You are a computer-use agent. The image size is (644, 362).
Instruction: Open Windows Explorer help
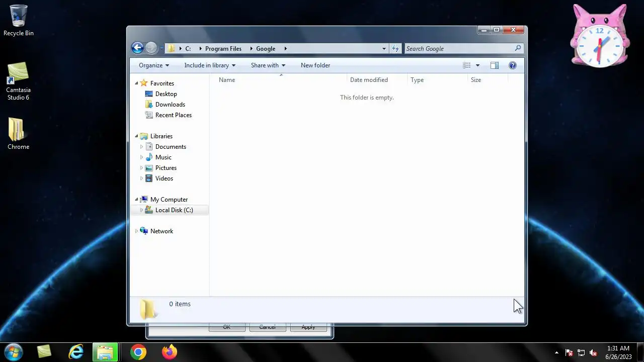pyautogui.click(x=513, y=65)
